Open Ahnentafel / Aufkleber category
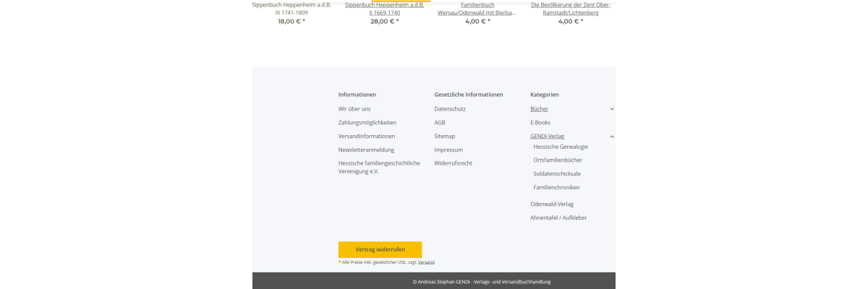 click(558, 218)
